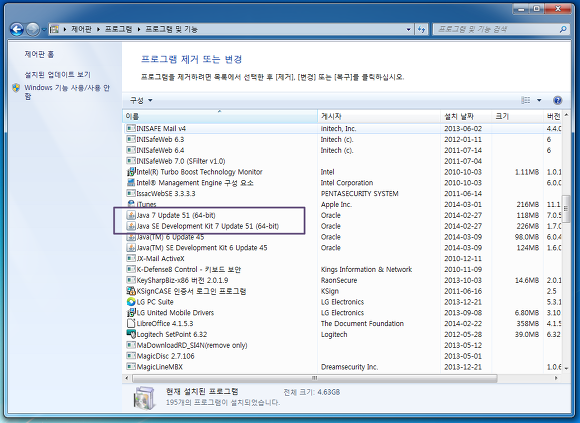Sort by 설치 날짜 column header
The height and width of the screenshot is (423, 580).
tap(466, 116)
